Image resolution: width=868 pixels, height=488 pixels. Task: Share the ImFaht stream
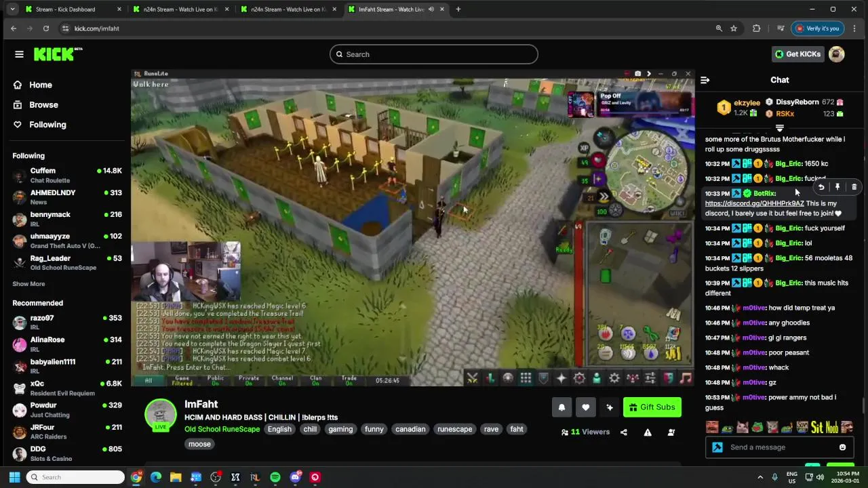click(x=624, y=432)
